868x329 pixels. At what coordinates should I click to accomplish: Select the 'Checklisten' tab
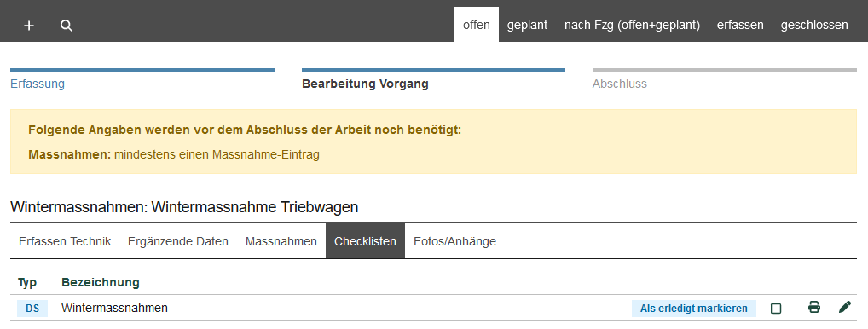[x=365, y=241]
